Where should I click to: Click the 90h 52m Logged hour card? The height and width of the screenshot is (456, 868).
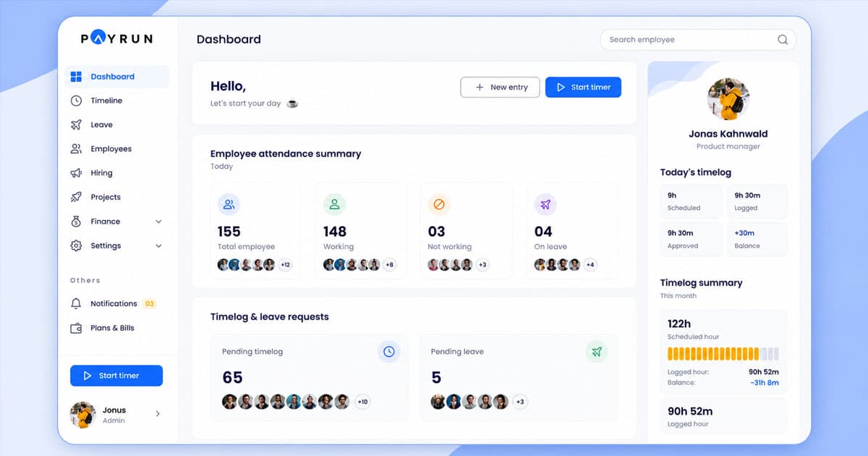(x=723, y=416)
